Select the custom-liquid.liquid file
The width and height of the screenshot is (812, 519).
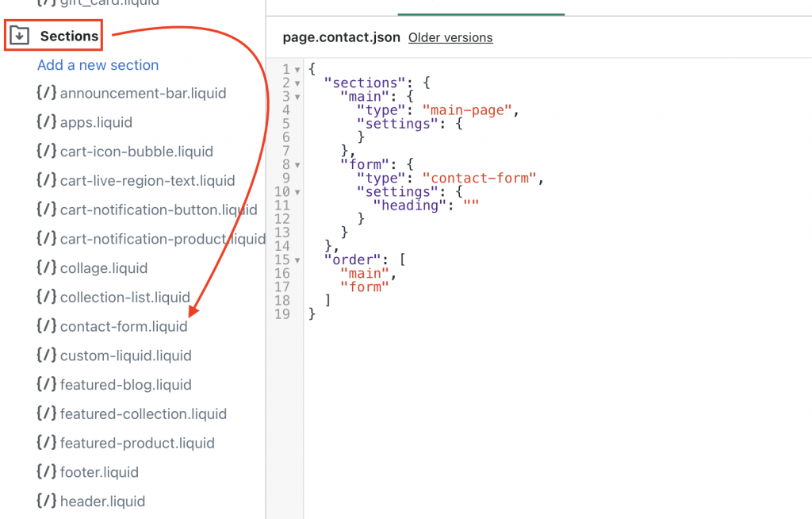pyautogui.click(x=125, y=356)
